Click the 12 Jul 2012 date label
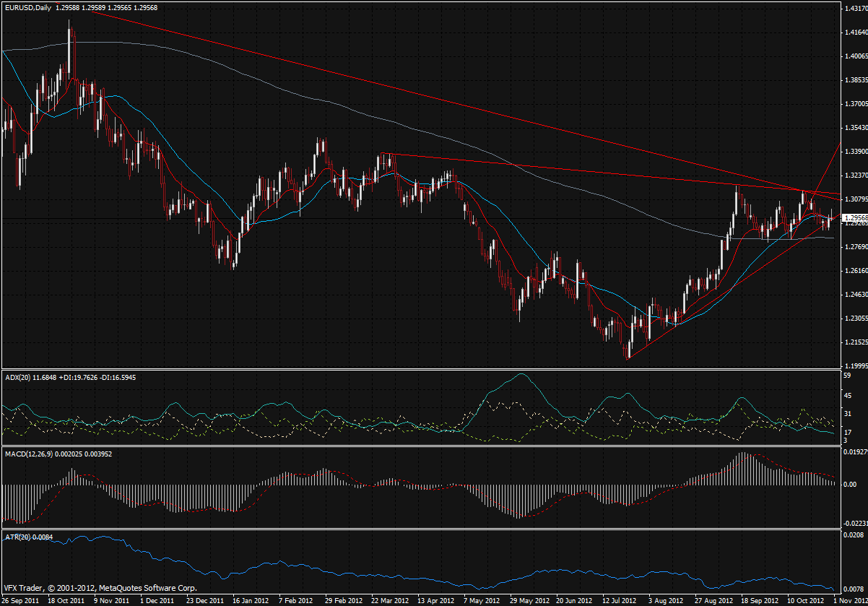The width and height of the screenshot is (868, 606). click(x=618, y=600)
